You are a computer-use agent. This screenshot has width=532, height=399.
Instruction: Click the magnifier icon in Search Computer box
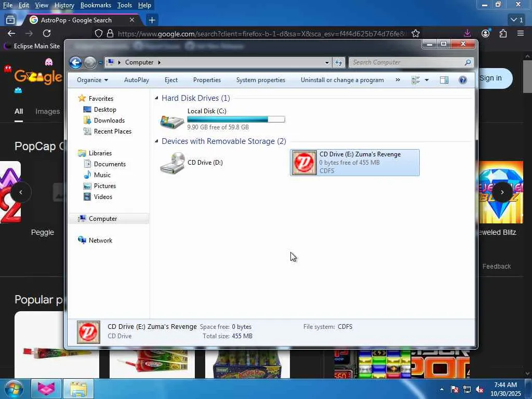468,62
